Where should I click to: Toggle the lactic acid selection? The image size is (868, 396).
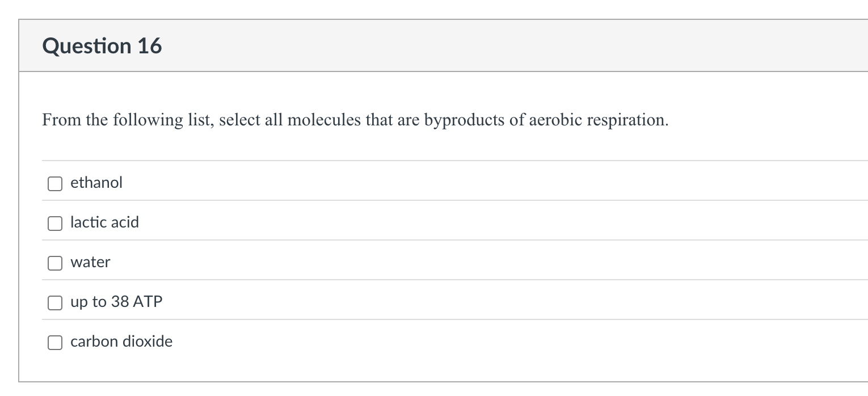54,224
